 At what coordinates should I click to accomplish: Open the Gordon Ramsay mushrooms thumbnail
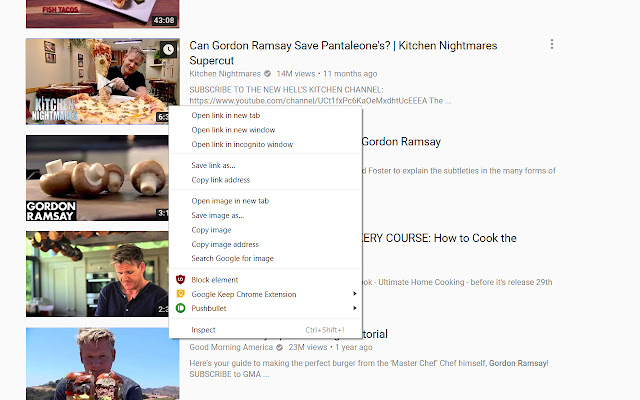click(97, 178)
